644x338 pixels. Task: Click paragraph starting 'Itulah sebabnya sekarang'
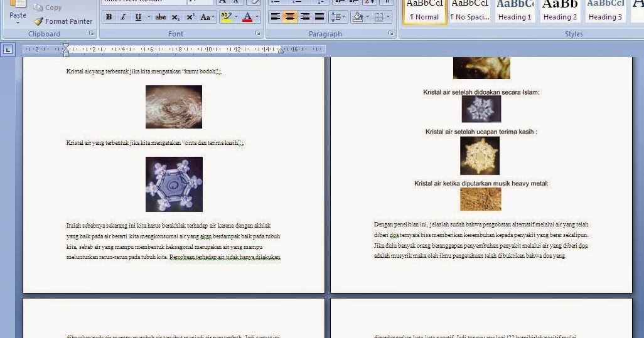pyautogui.click(x=174, y=241)
